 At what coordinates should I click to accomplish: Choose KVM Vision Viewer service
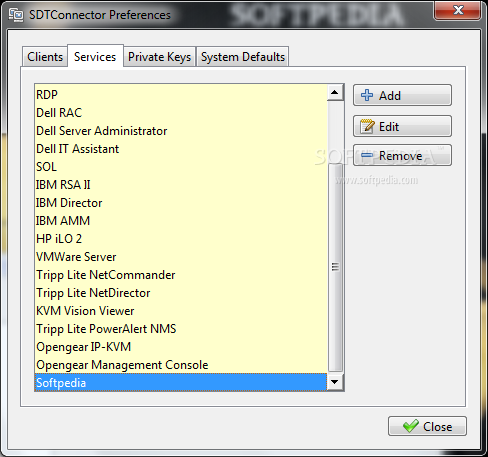click(x=181, y=311)
